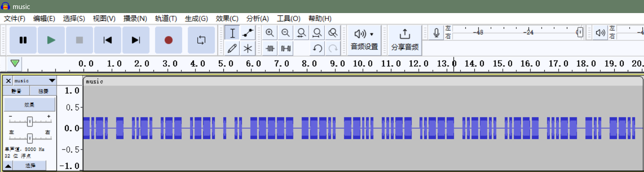The height and width of the screenshot is (172, 644).
Task: Click the Zoom Out magnifier
Action: [x=286, y=33]
